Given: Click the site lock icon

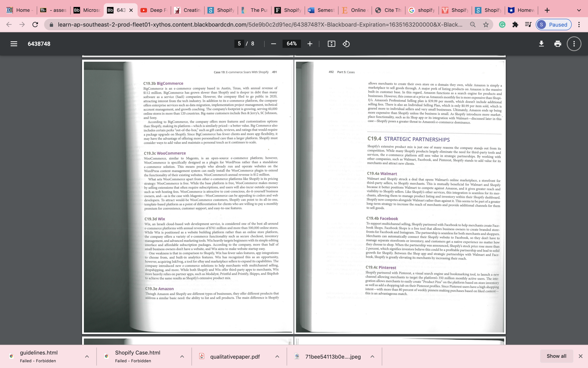Looking at the screenshot, I should (x=51, y=25).
